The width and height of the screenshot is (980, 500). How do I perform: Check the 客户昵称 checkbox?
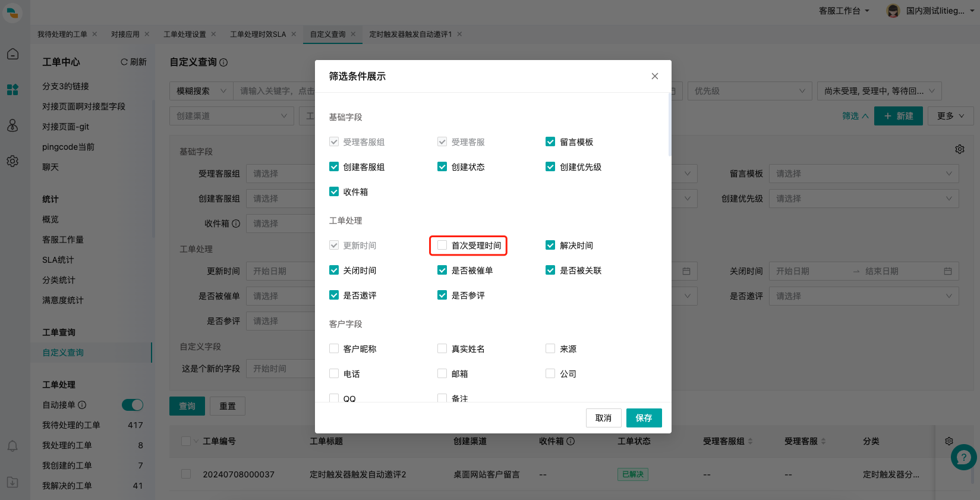334,348
